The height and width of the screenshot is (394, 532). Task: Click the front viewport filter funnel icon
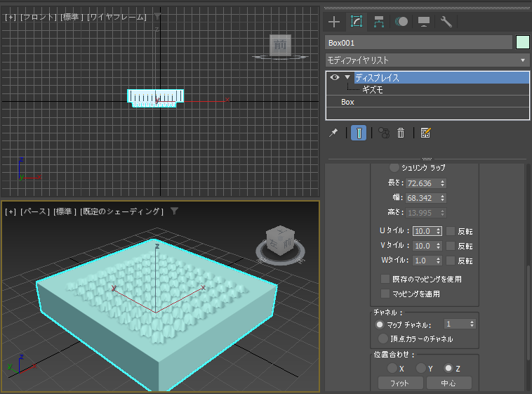click(157, 16)
